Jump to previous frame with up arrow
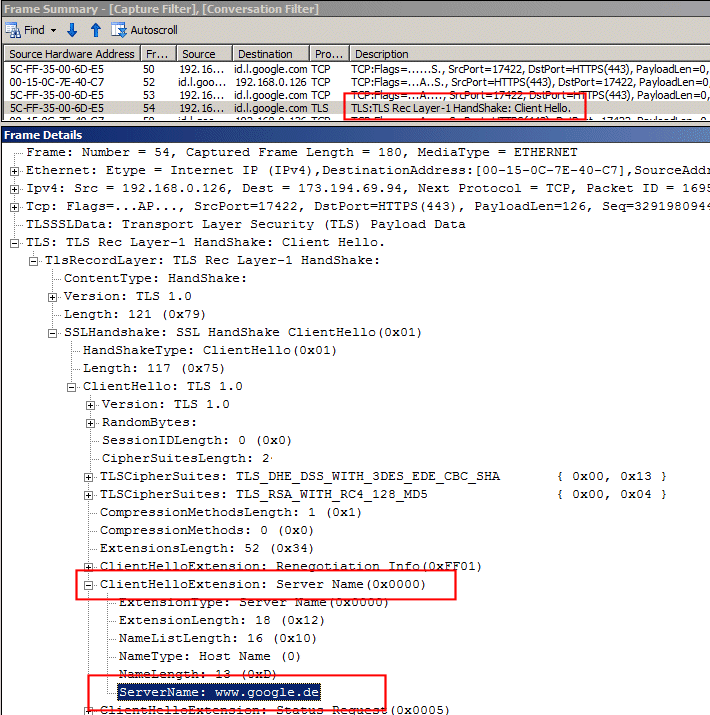Screen dimensions: 710x715 (95, 30)
